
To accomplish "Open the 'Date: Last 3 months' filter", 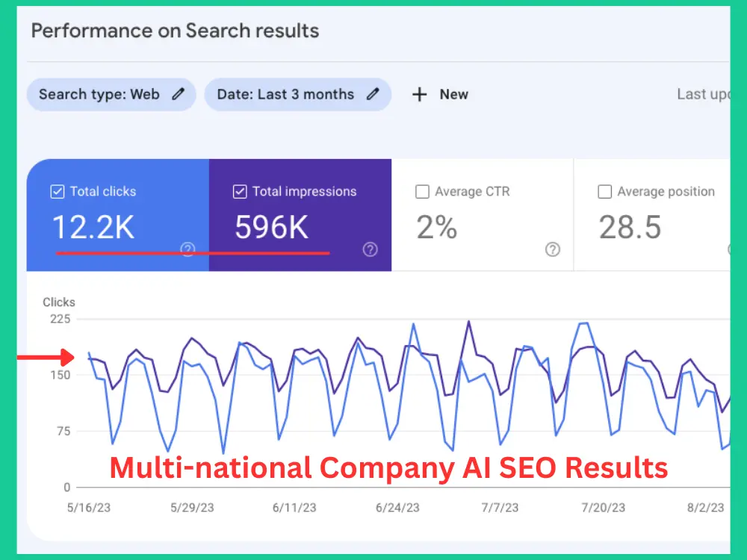I will [285, 94].
